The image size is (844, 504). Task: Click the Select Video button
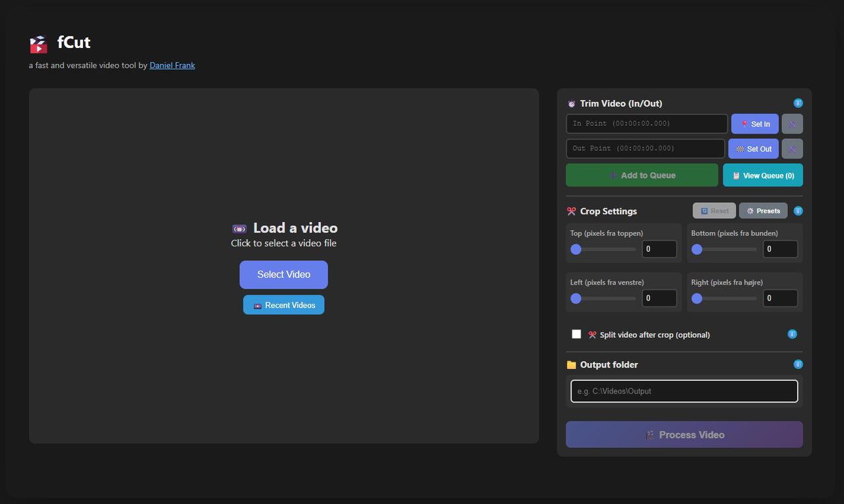click(x=284, y=275)
